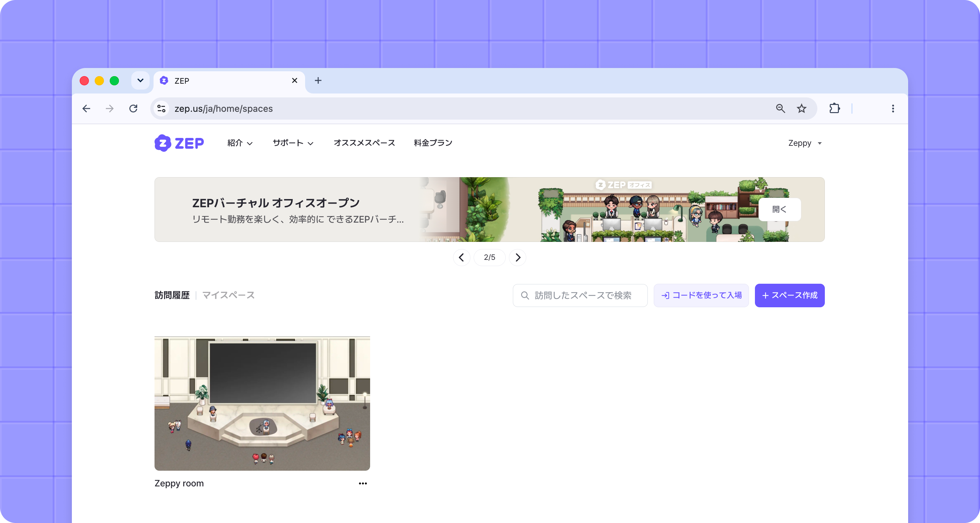The image size is (980, 523).
Task: Go to next banner slide
Action: point(517,258)
